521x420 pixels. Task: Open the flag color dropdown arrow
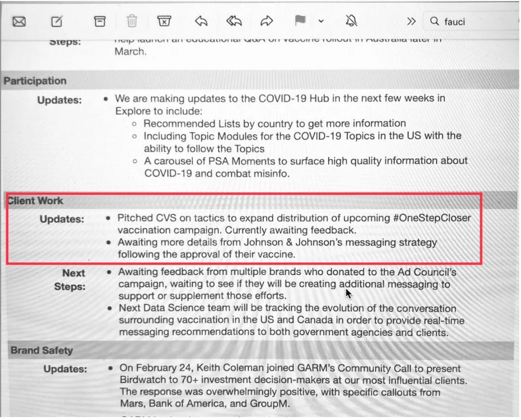click(321, 21)
